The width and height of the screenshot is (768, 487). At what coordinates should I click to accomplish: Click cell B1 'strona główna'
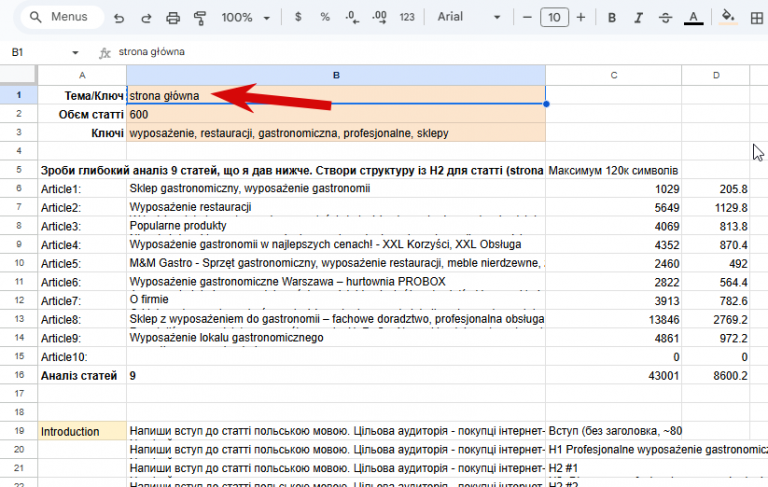[336, 96]
